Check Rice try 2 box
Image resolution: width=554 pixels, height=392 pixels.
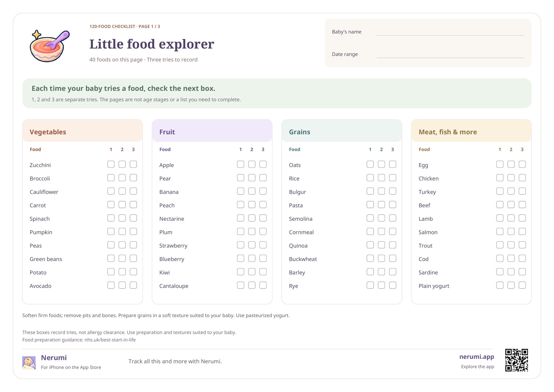[x=381, y=178]
